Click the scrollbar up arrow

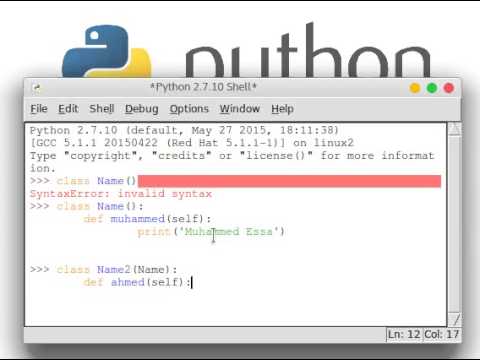pyautogui.click(x=454, y=129)
